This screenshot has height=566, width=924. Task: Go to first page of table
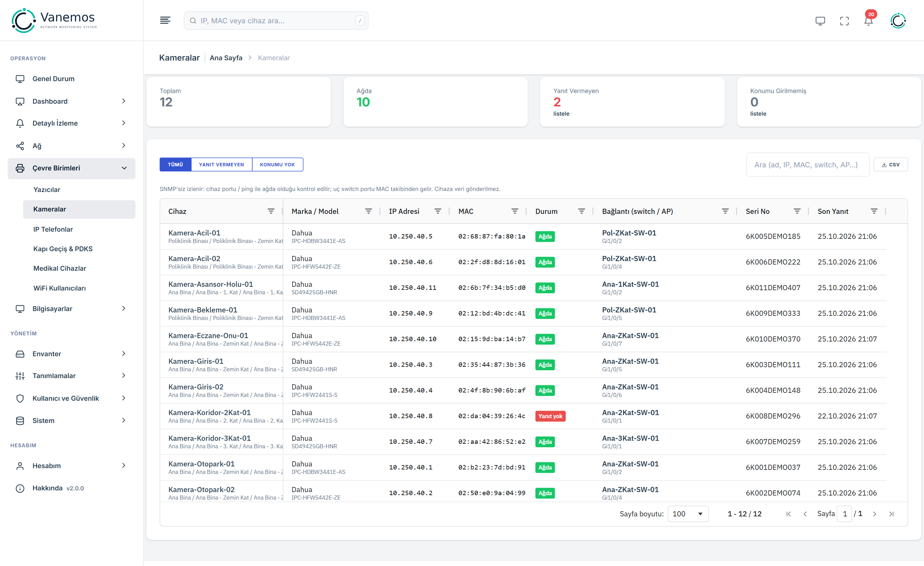click(x=788, y=514)
